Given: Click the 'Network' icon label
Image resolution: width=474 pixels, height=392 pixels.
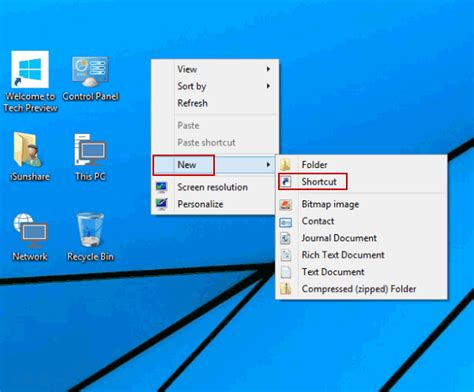Looking at the screenshot, I should click(x=30, y=257).
